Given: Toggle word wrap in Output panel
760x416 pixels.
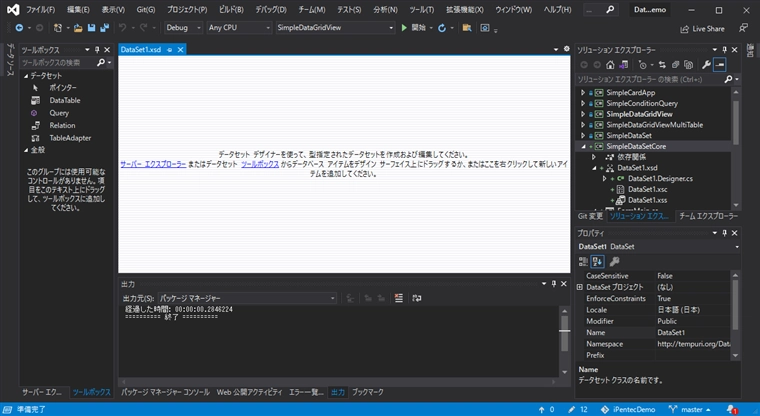Looking at the screenshot, I should click(416, 298).
